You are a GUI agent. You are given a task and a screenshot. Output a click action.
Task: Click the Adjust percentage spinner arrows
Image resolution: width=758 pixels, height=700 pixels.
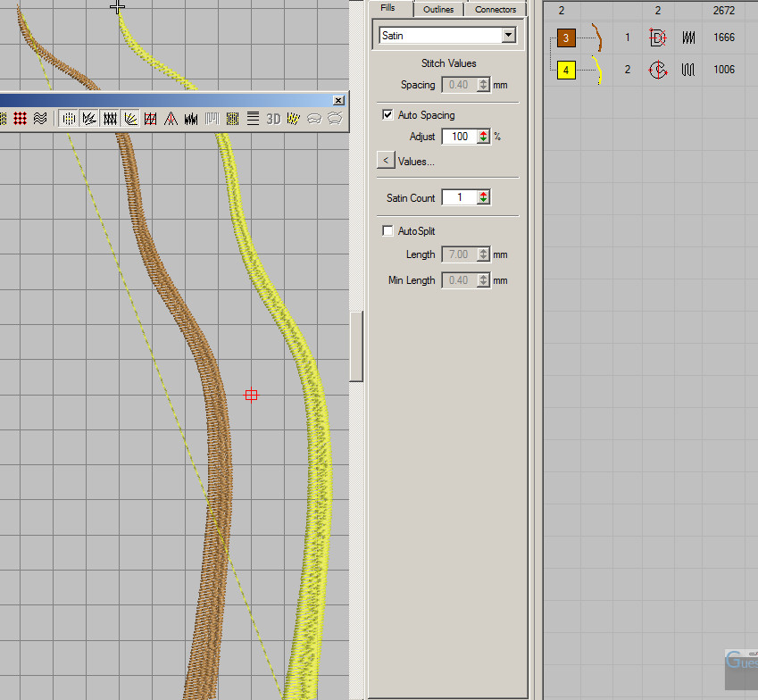point(483,137)
